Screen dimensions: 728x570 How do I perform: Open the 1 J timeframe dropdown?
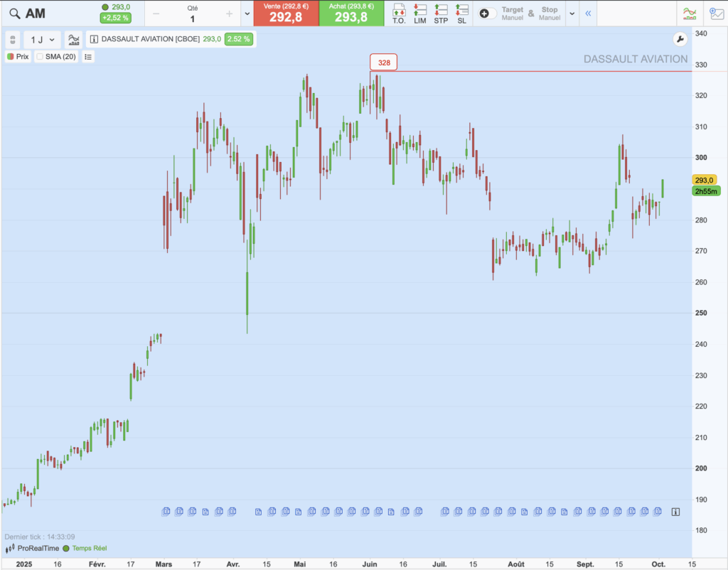tap(42, 39)
